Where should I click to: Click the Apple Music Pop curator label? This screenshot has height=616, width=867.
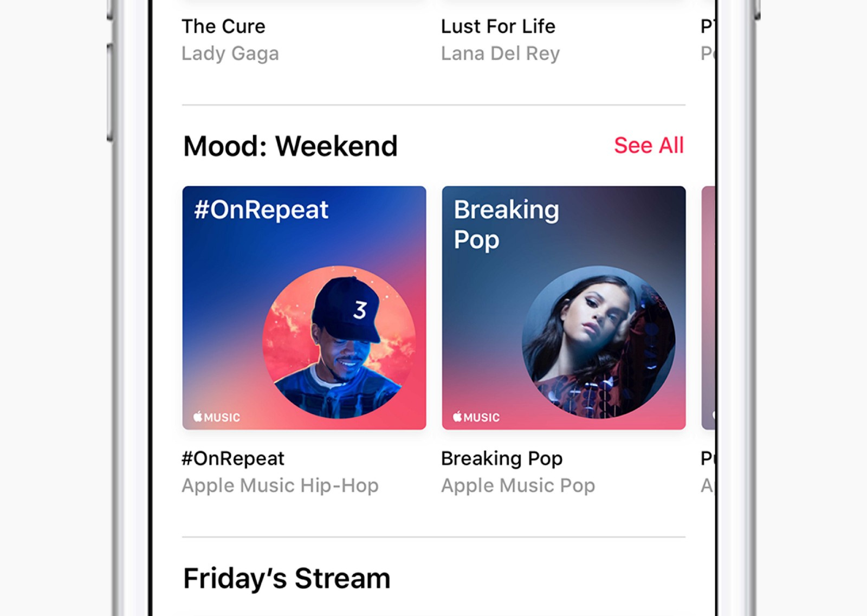(518, 486)
